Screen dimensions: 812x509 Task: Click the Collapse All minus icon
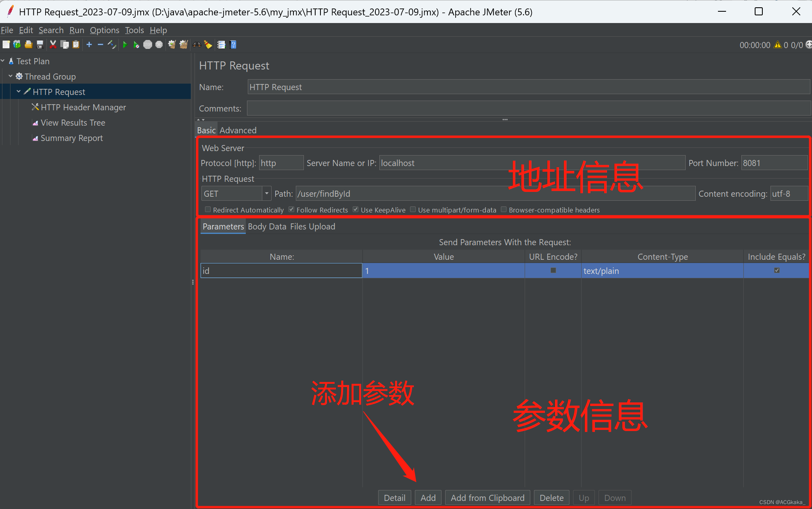click(100, 44)
